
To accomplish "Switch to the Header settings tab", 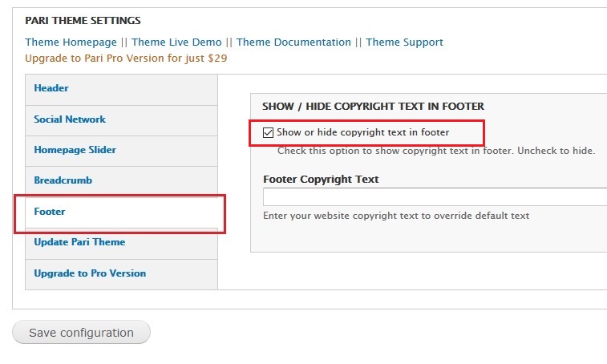I will (51, 88).
